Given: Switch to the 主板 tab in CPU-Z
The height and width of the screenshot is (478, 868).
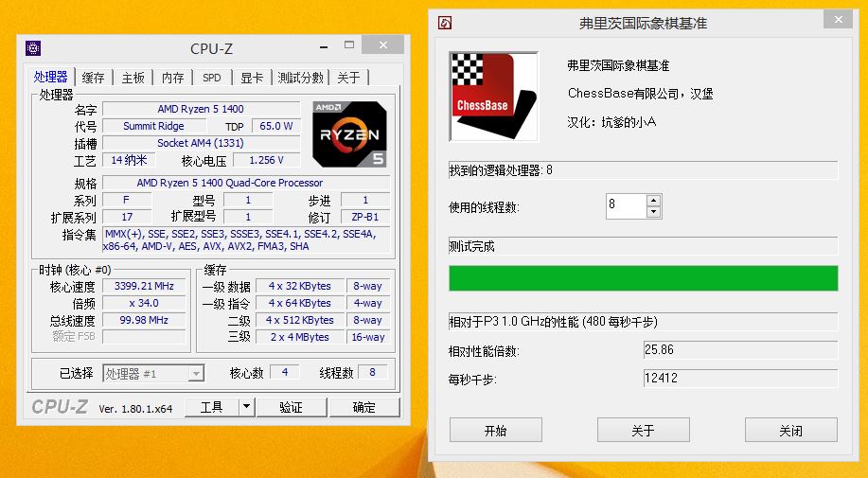Looking at the screenshot, I should 133,78.
